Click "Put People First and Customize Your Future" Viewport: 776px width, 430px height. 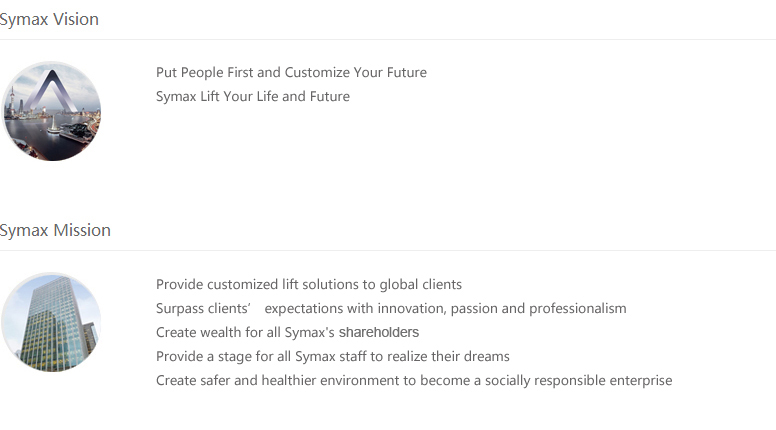[x=291, y=72]
